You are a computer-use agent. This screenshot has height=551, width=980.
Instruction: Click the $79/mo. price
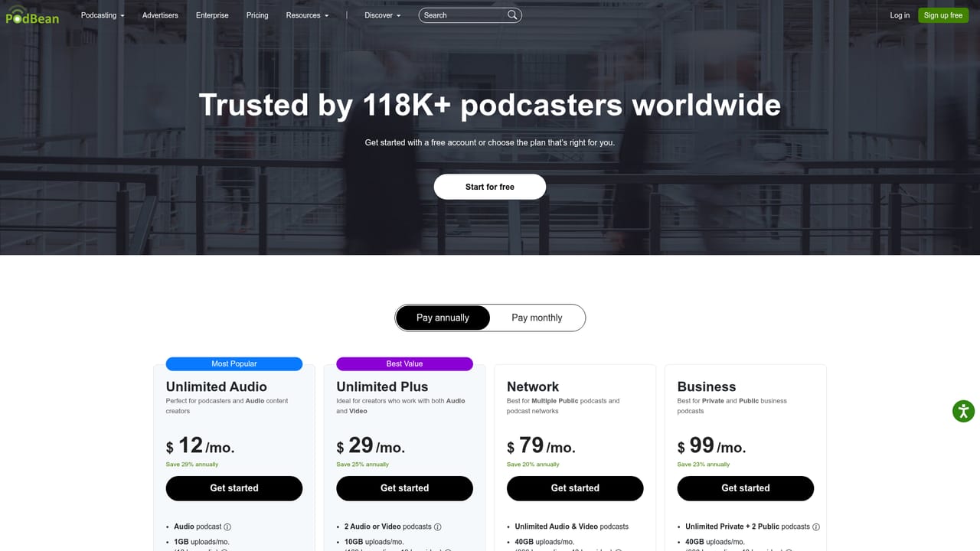[541, 445]
